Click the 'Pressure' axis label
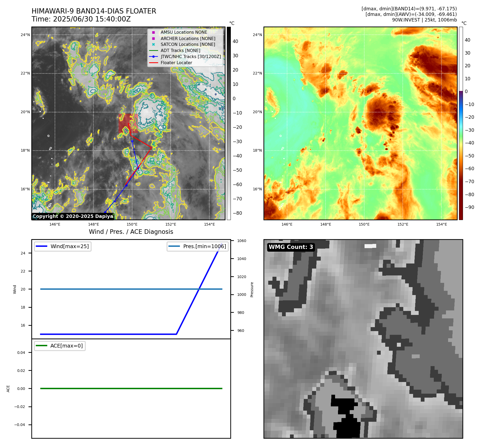Viewport: 481px width, 448px height. 252,289
